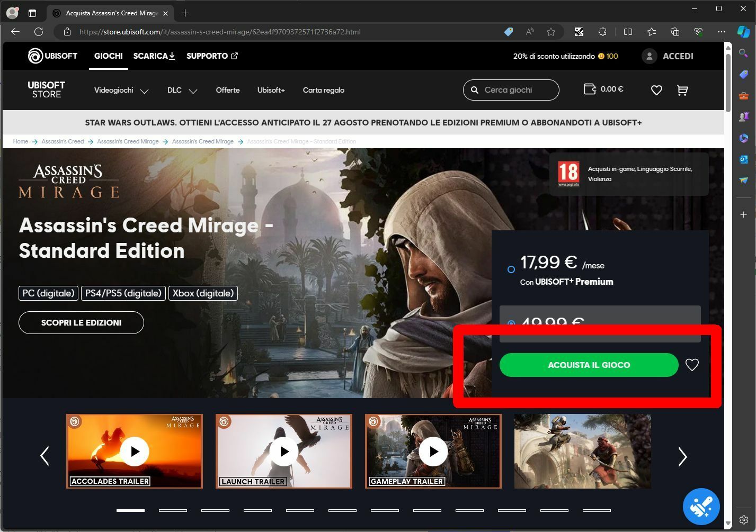Viewport: 756px width, 532px height.
Task: Show previous media with left carousel arrow
Action: tap(45, 456)
